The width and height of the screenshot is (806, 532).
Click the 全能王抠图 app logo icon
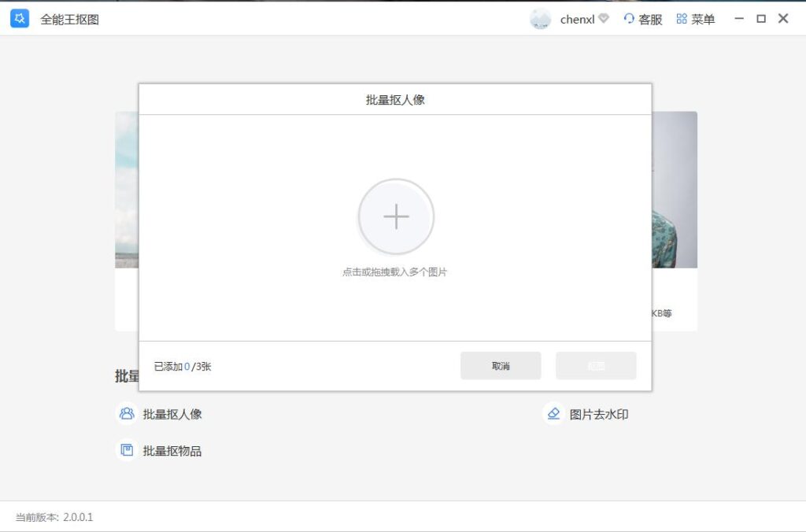(x=19, y=17)
